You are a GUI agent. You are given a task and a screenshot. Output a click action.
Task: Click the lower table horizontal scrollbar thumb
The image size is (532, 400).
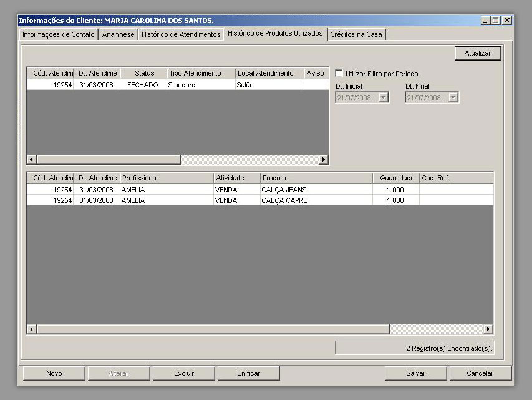[213, 329]
